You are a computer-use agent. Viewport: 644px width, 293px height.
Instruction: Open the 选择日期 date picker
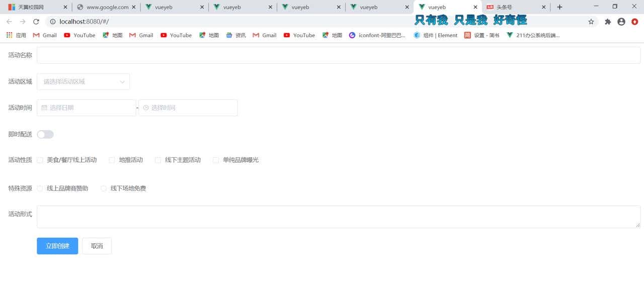pyautogui.click(x=86, y=108)
